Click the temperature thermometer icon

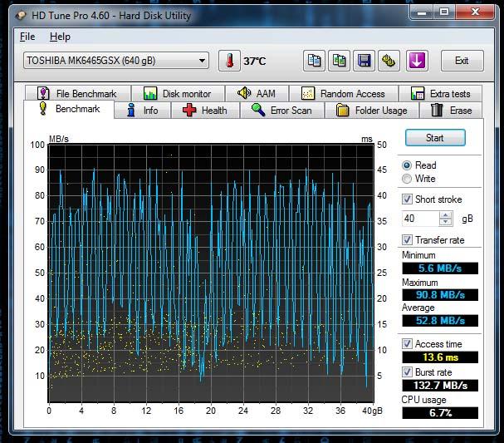click(229, 61)
